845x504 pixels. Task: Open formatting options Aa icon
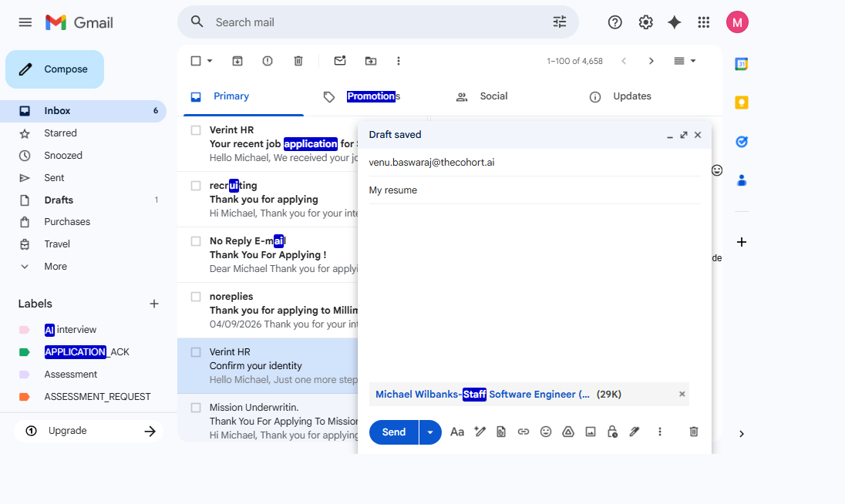457,432
